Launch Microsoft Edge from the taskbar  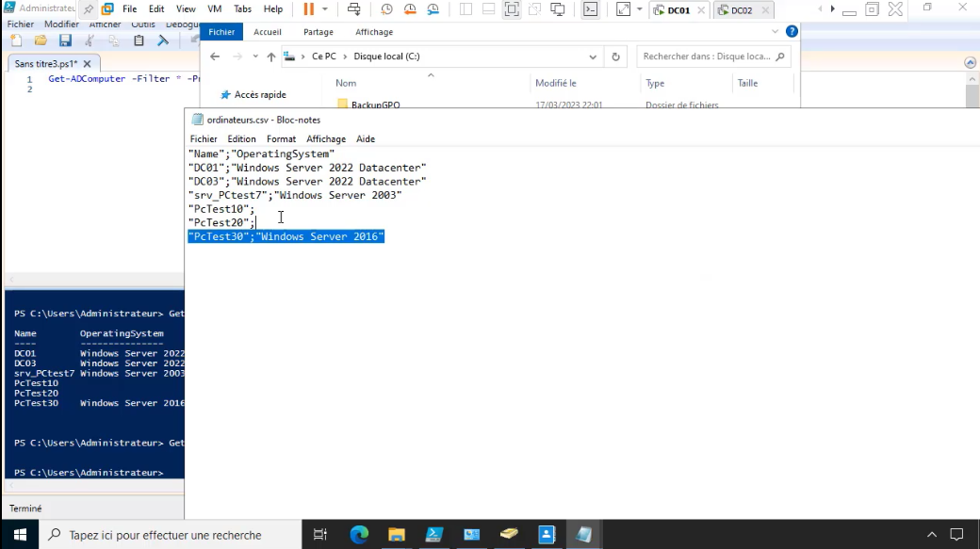point(359,534)
